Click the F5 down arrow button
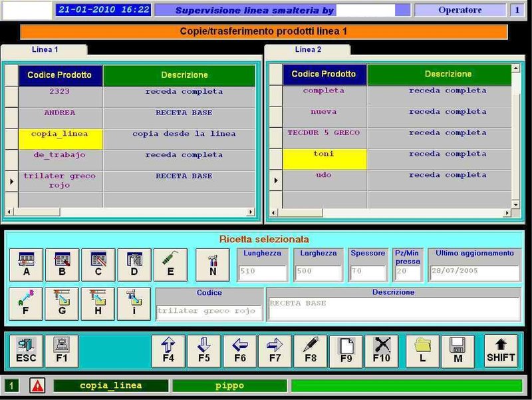The image size is (532, 400). [x=204, y=351]
